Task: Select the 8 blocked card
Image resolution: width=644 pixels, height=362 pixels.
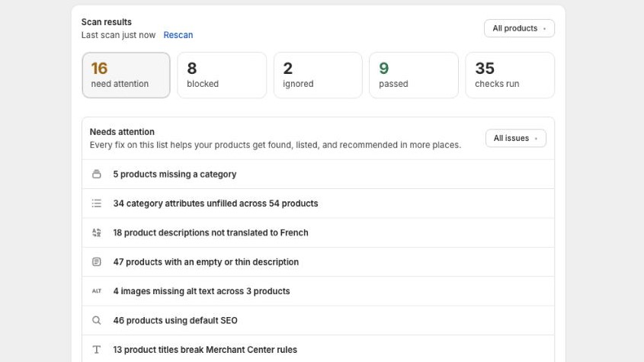Action: (222, 75)
